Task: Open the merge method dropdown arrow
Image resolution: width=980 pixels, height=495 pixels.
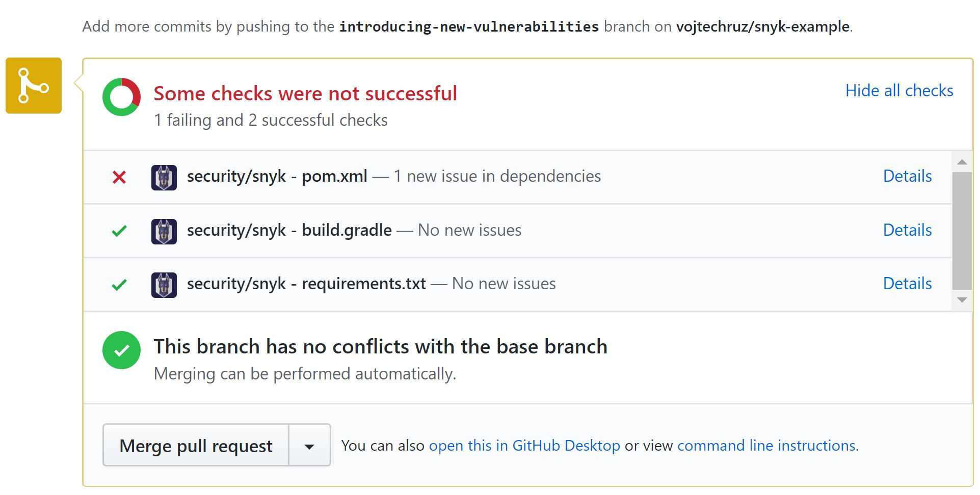Action: tap(309, 446)
